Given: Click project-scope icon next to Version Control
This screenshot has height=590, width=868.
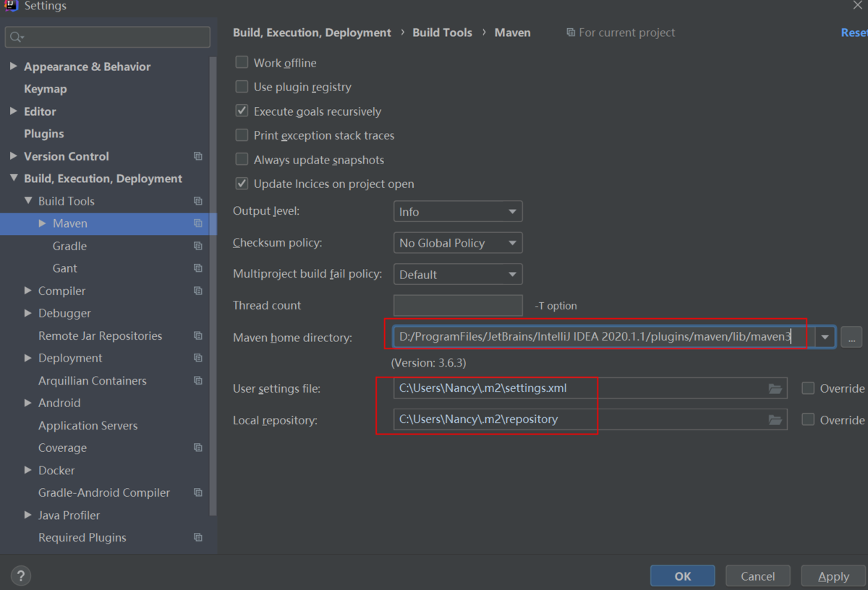Looking at the screenshot, I should (x=198, y=156).
